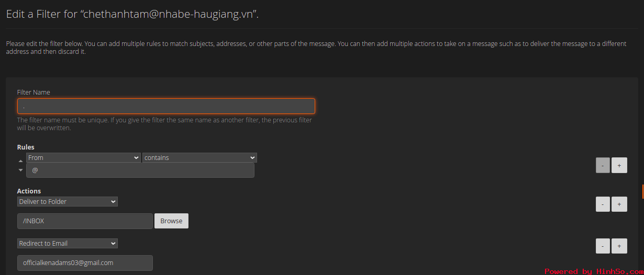Click the orange scrollbar marker at right edge
The width and height of the screenshot is (644, 275).
point(642,191)
